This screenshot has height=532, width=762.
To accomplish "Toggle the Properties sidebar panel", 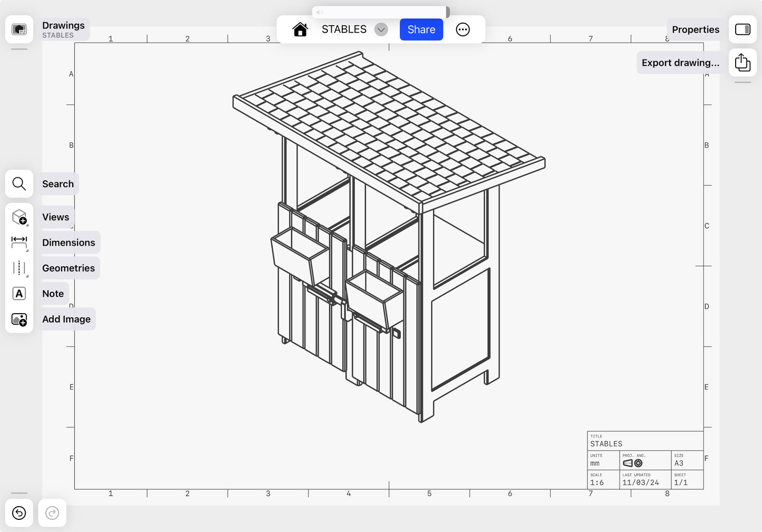I will [742, 30].
